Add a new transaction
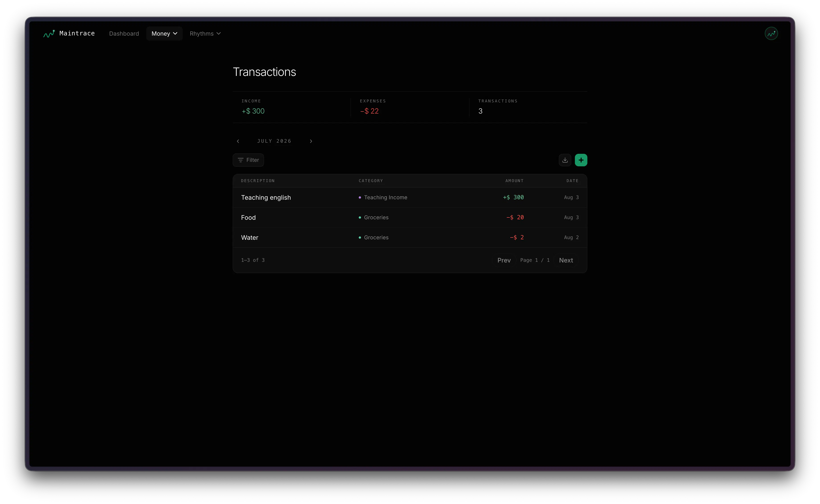The height and width of the screenshot is (504, 820). click(581, 160)
